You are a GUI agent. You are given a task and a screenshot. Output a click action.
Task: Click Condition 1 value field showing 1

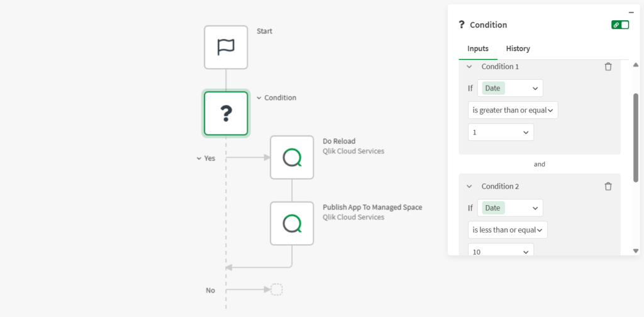(501, 133)
